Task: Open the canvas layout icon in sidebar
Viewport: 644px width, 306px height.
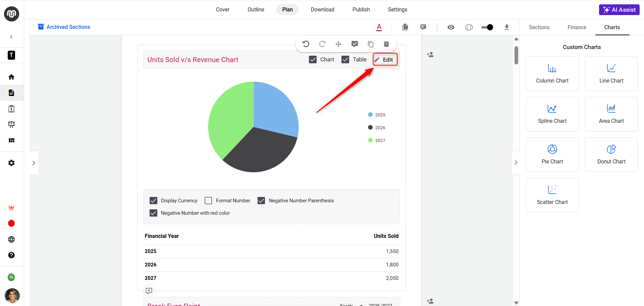Action: (11, 140)
